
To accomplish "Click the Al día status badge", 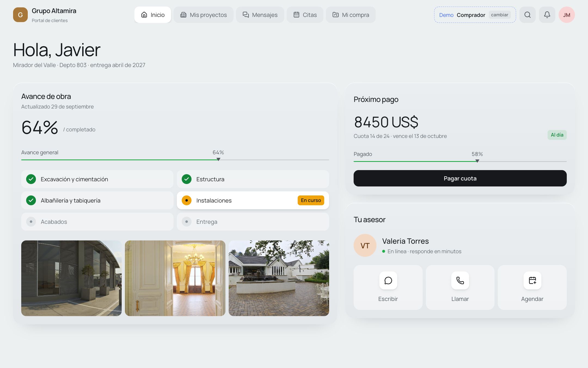I will [x=557, y=135].
